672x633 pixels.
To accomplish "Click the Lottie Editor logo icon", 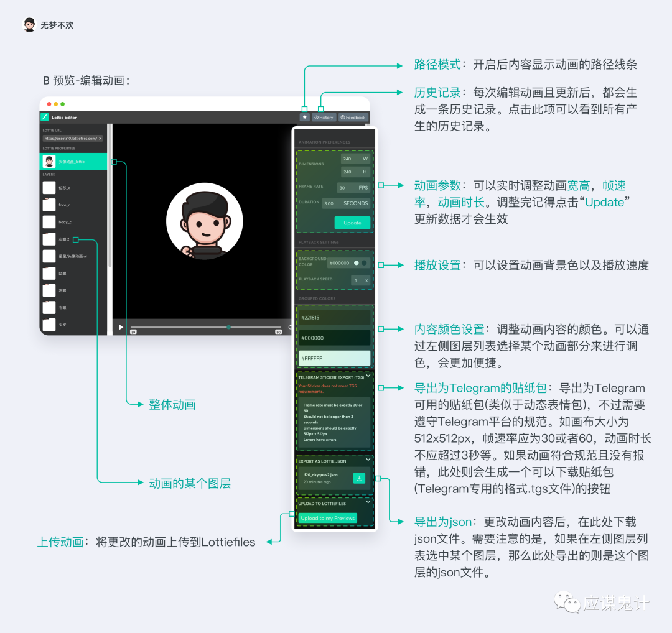I will pyautogui.click(x=45, y=117).
